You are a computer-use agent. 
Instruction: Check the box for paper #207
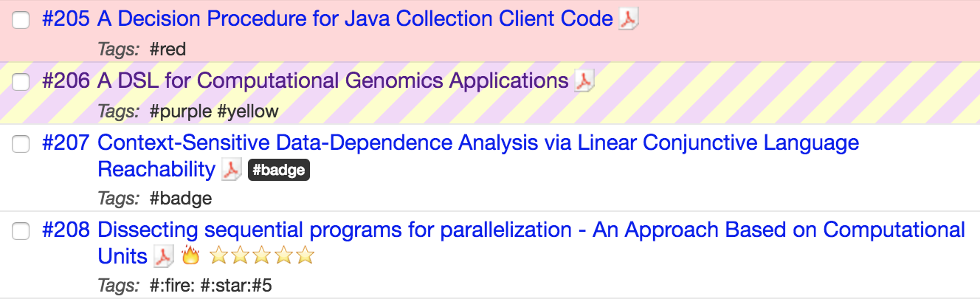coord(21,144)
